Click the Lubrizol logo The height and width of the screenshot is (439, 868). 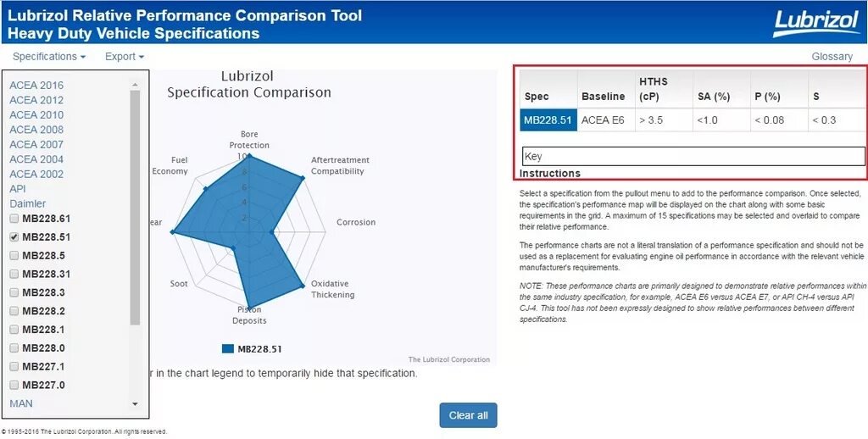pos(815,23)
